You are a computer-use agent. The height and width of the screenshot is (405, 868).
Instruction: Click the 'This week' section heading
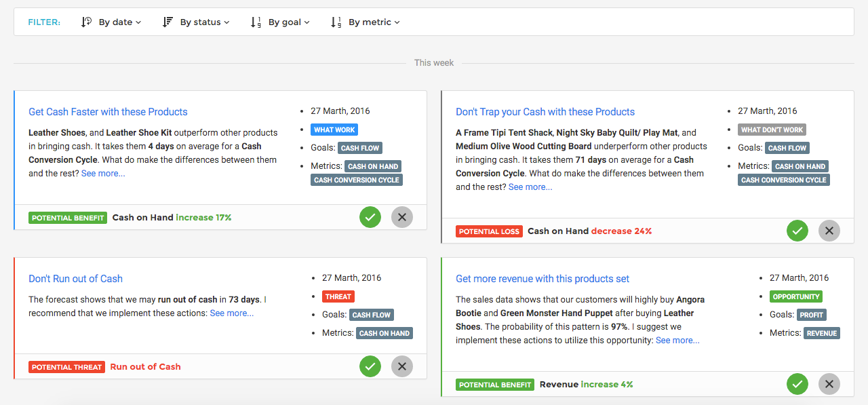(x=434, y=62)
